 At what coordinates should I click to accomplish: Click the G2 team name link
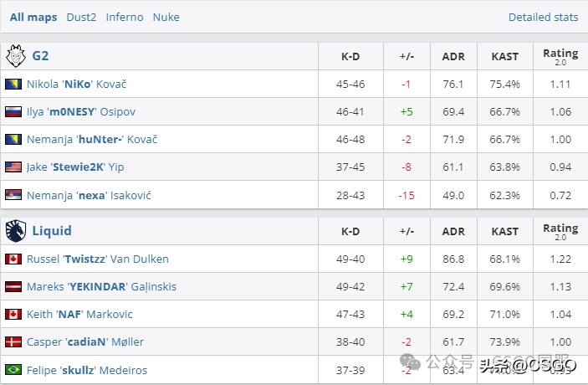[x=40, y=56]
